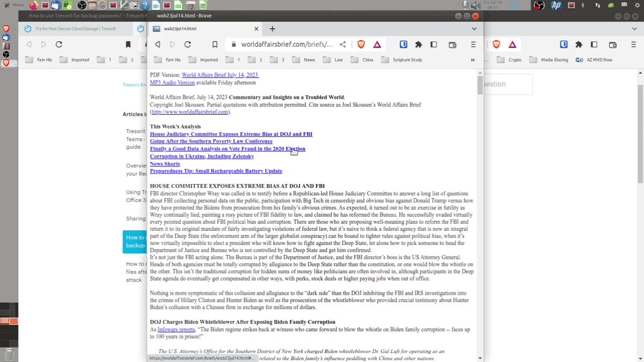Screen dimensions: 644x362
Task: Open the Fam His folder in front window
Action: 167,60
